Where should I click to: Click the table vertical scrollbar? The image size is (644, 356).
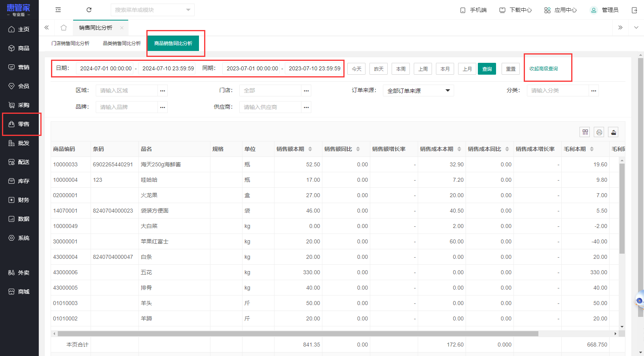click(622, 208)
